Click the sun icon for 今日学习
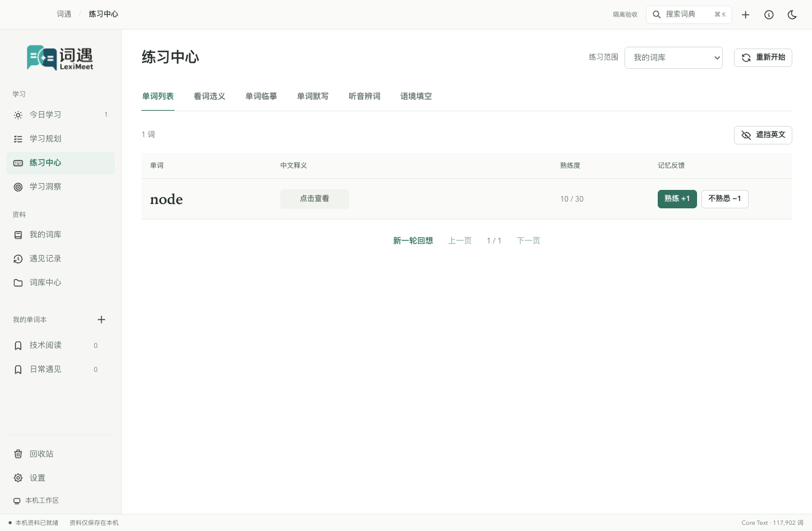The height and width of the screenshot is (531, 812). pyautogui.click(x=18, y=115)
